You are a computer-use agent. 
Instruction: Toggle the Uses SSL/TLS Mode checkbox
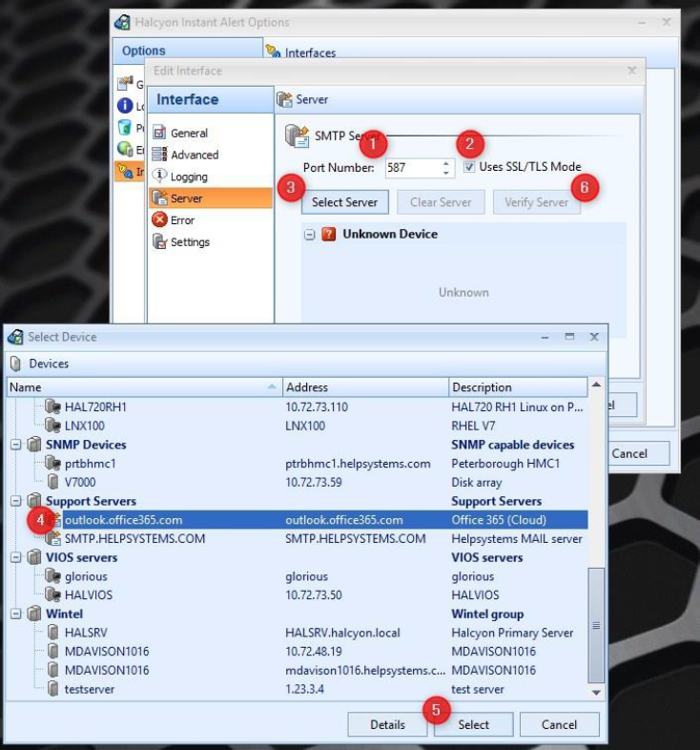coord(470,167)
